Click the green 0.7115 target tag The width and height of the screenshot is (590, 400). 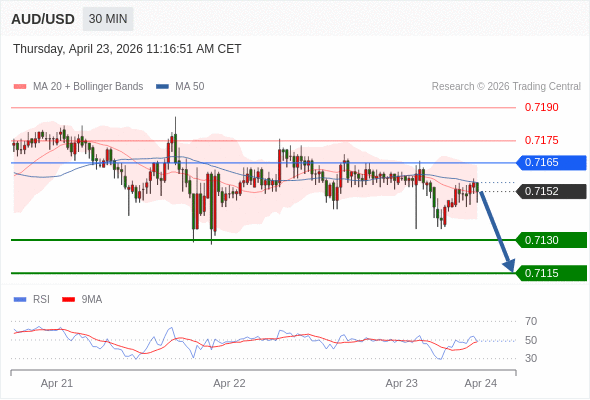[x=551, y=273]
